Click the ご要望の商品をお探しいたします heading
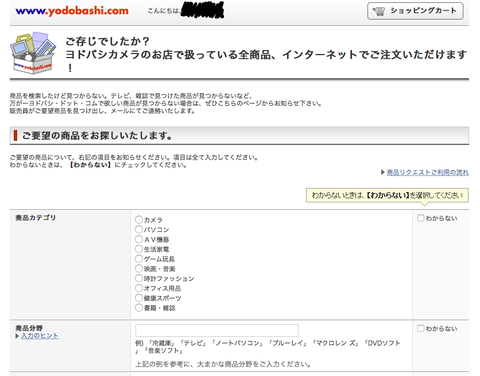This screenshot has height=376, width=480. 97,136
